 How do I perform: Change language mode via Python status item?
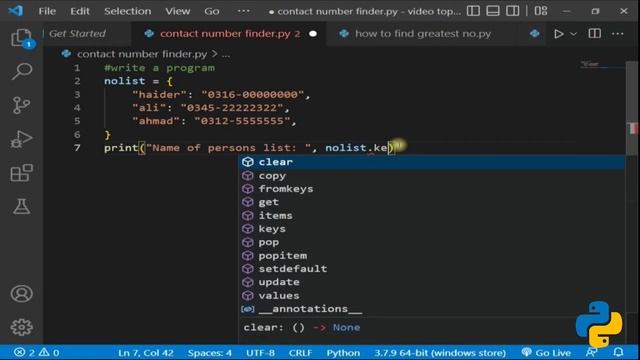click(343, 353)
